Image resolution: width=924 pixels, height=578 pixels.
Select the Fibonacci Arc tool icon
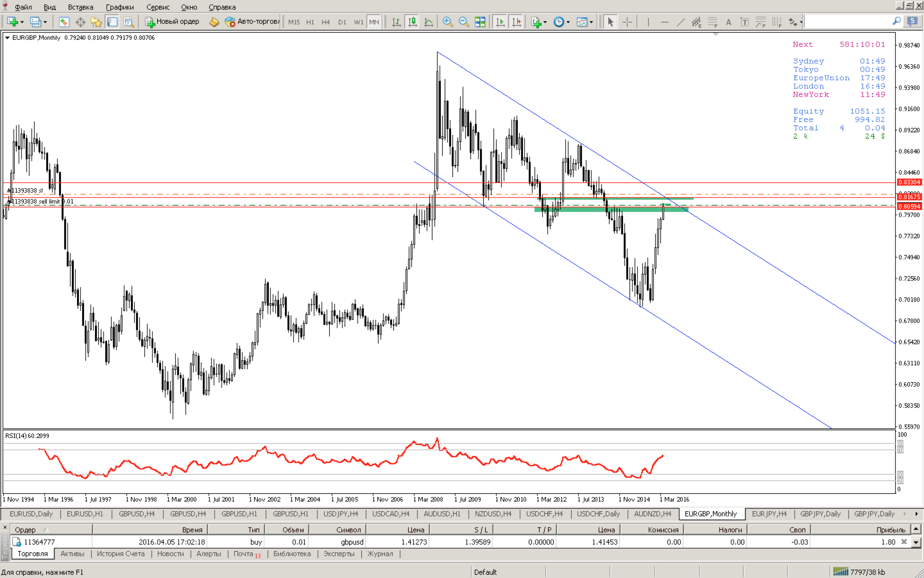click(761, 22)
